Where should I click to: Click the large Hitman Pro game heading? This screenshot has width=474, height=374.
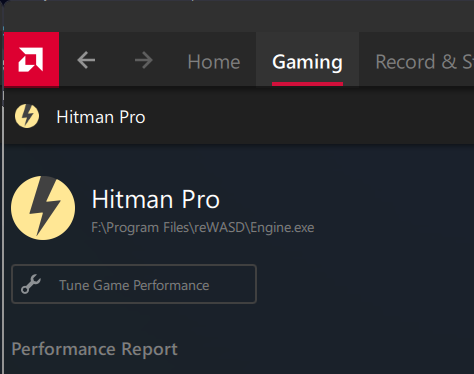pos(156,199)
